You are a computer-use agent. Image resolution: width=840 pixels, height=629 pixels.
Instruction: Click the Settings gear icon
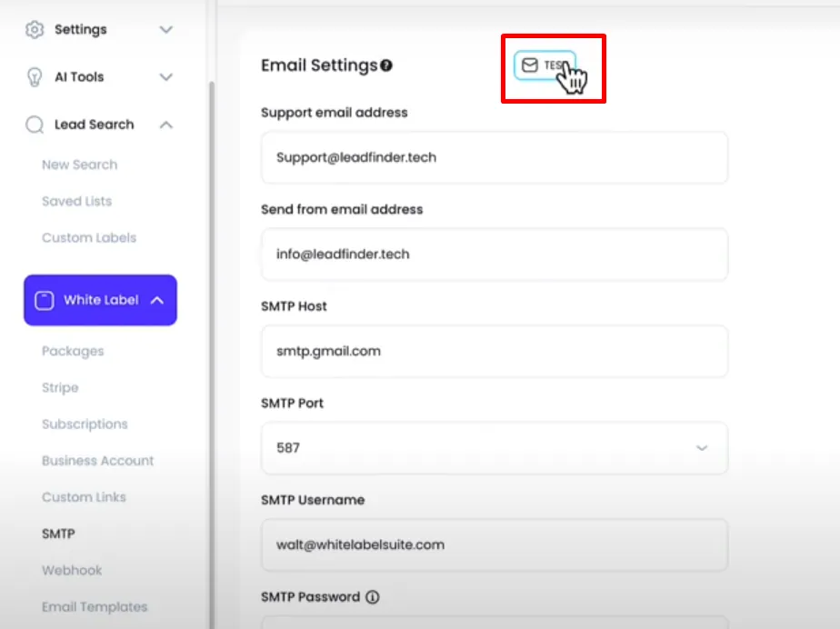tap(35, 29)
